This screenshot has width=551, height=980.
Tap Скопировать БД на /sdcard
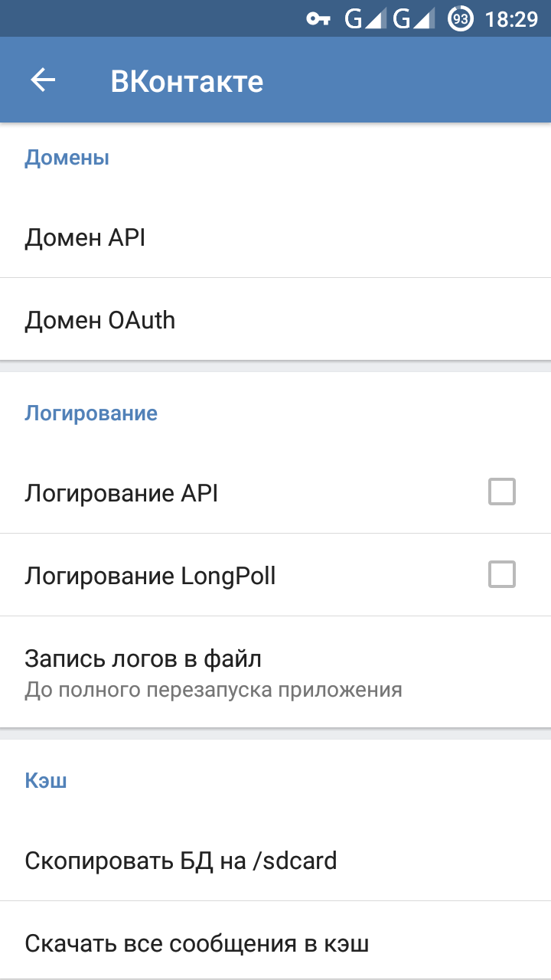tap(275, 861)
